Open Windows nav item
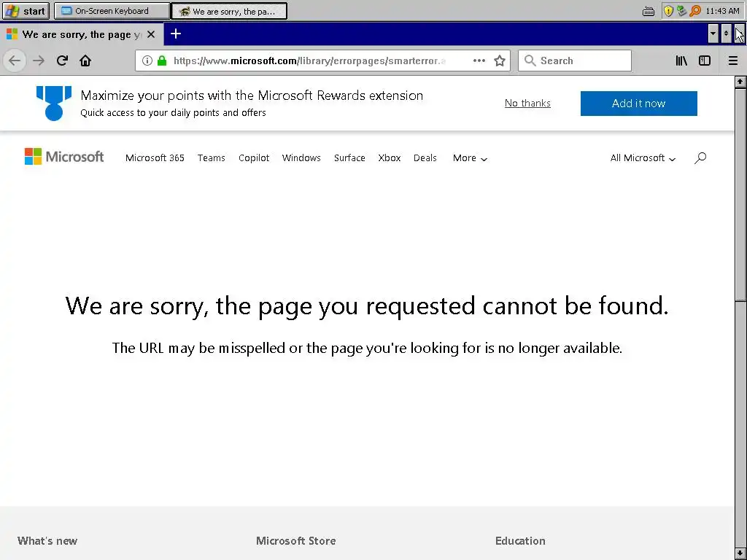The width and height of the screenshot is (747, 560). [301, 158]
